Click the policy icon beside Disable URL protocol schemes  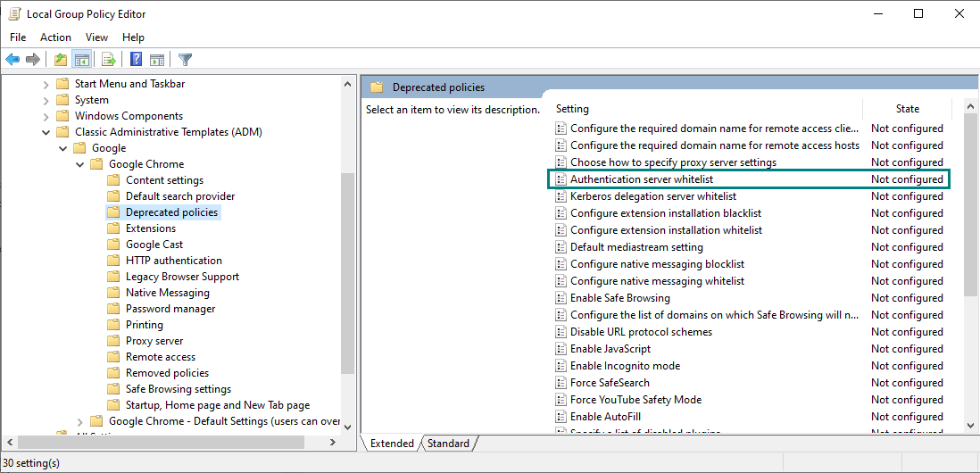(x=561, y=332)
